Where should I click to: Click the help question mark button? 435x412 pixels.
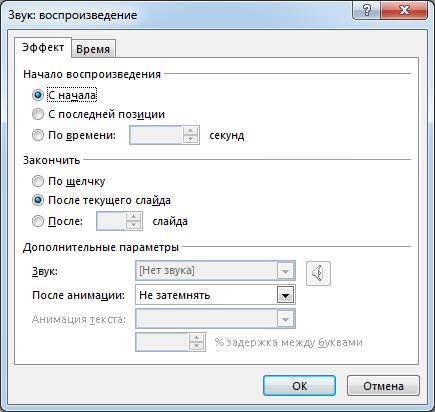(367, 11)
